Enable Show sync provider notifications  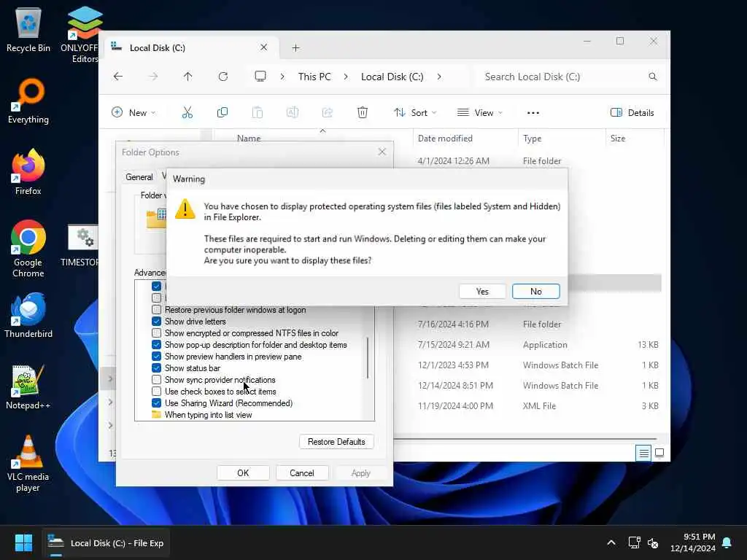(156, 379)
